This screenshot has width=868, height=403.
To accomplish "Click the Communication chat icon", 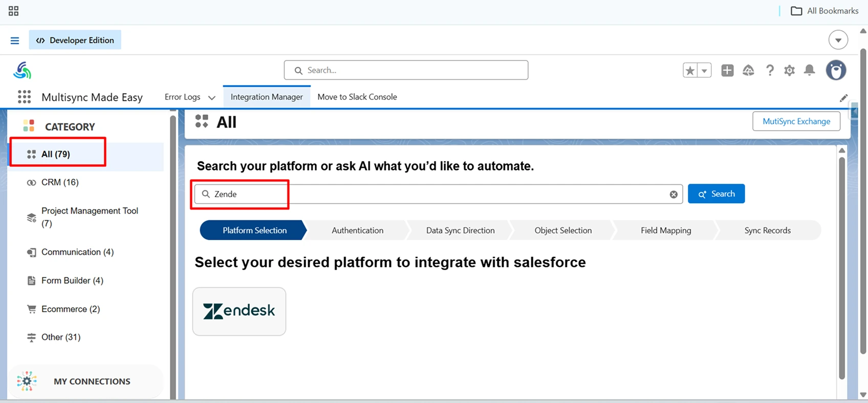I will pyautogui.click(x=31, y=252).
